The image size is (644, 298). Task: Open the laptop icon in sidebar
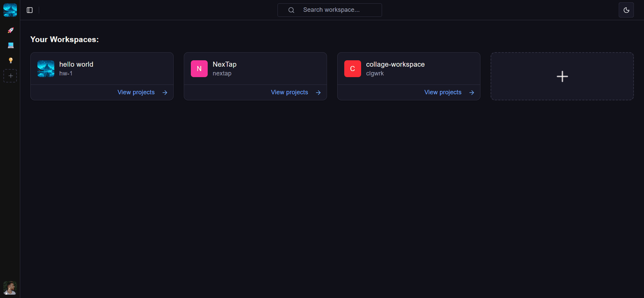pyautogui.click(x=10, y=45)
